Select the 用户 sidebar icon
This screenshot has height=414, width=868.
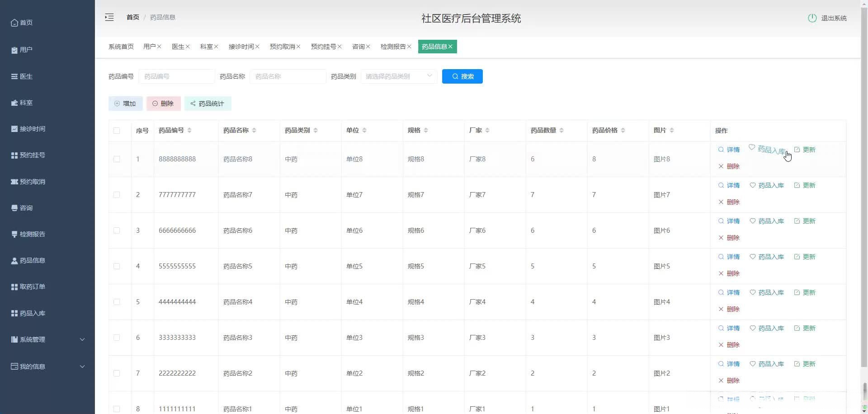(x=14, y=50)
